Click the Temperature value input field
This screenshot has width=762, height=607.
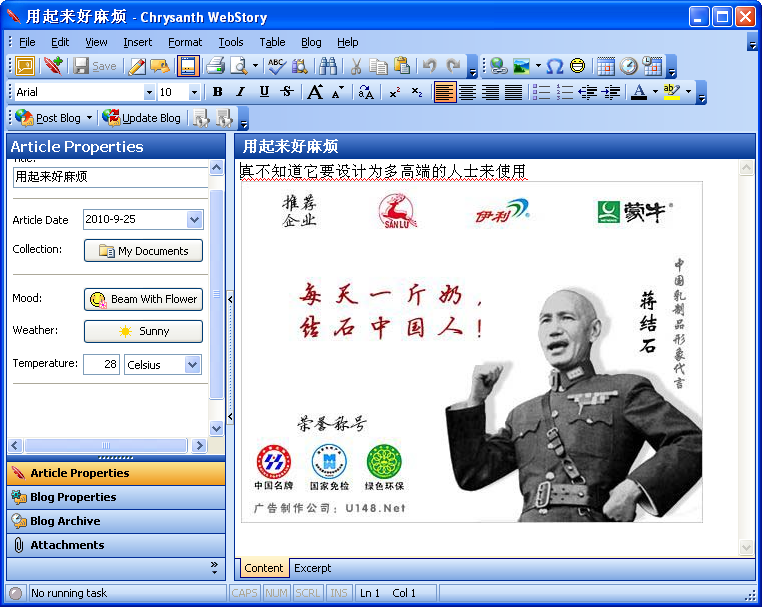coord(101,365)
